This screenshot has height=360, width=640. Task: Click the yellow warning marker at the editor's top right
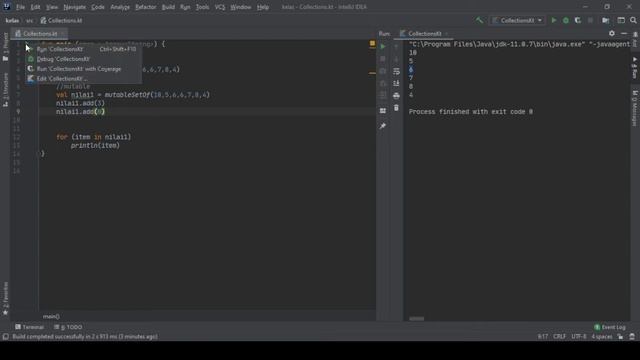pos(372,43)
